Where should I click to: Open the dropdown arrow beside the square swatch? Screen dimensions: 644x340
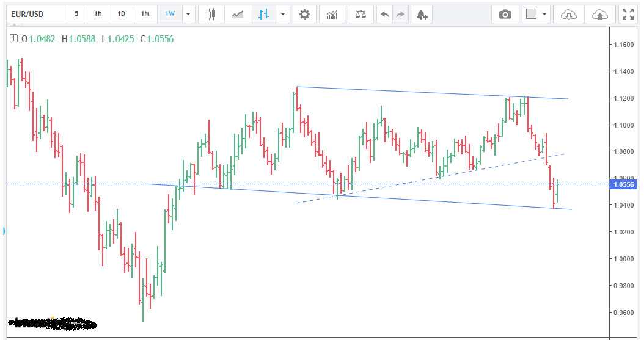(544, 14)
